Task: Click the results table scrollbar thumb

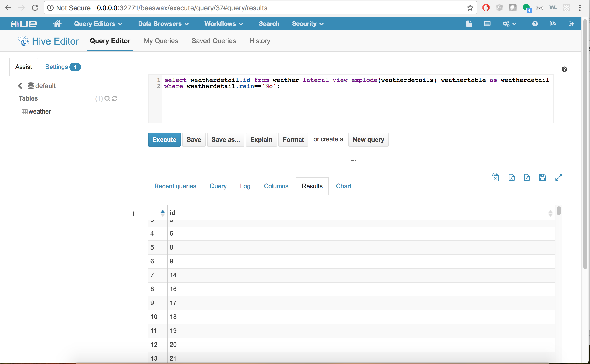Action: click(x=559, y=210)
